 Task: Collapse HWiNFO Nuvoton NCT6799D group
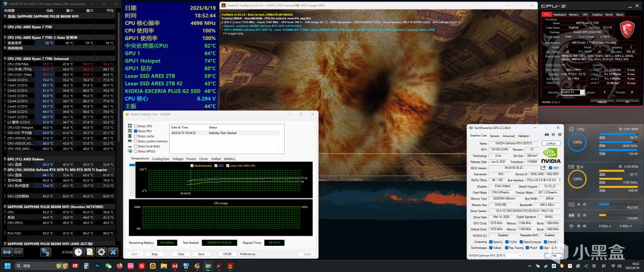[x=5, y=207]
